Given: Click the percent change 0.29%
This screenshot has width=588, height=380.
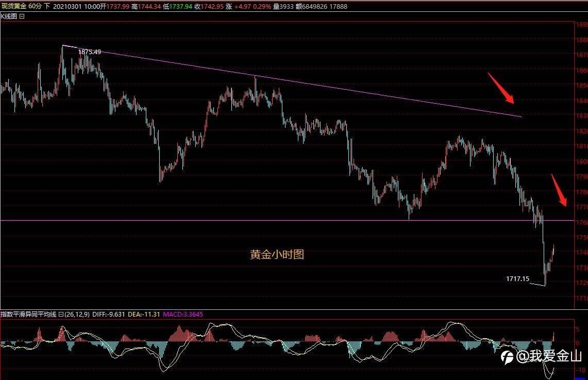Looking at the screenshot, I should [262, 6].
